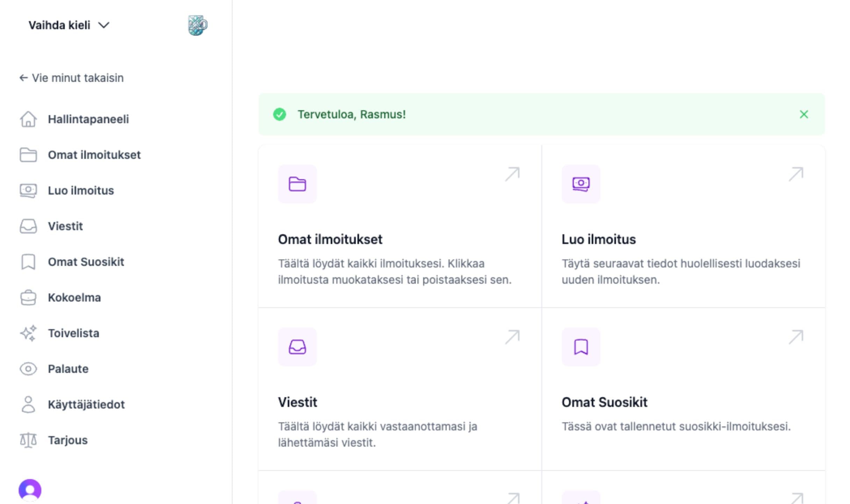Click the Luo ilmoitus banknote icon in the sidebar

point(28,190)
